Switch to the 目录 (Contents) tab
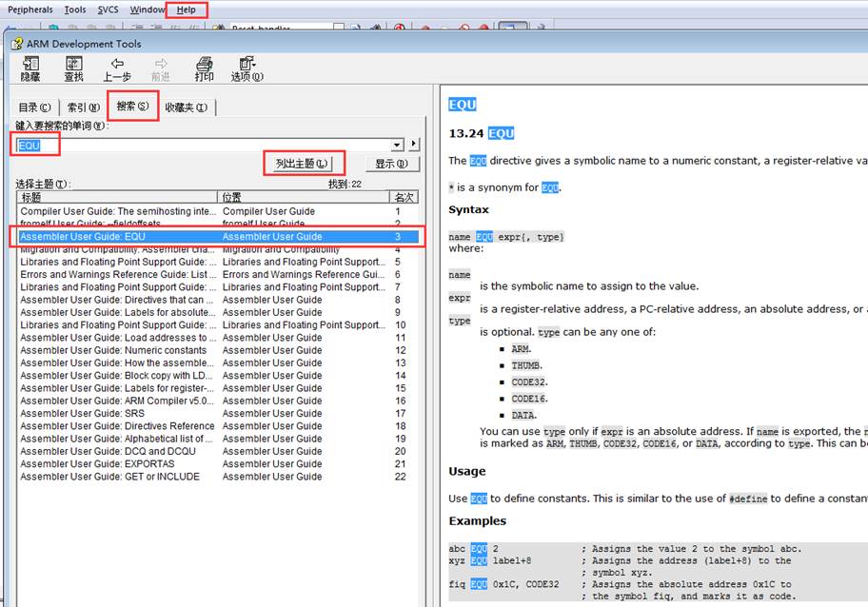This screenshot has height=607, width=868. [x=34, y=108]
